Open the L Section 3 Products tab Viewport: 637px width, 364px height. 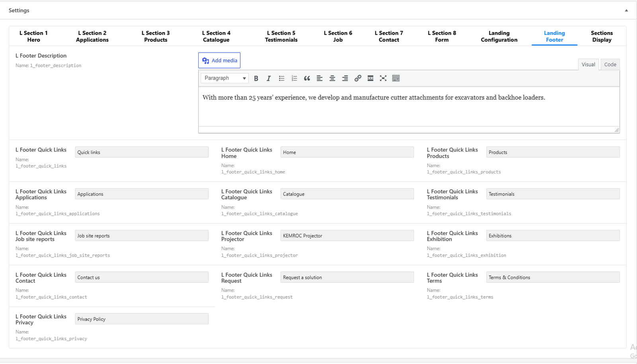click(156, 36)
